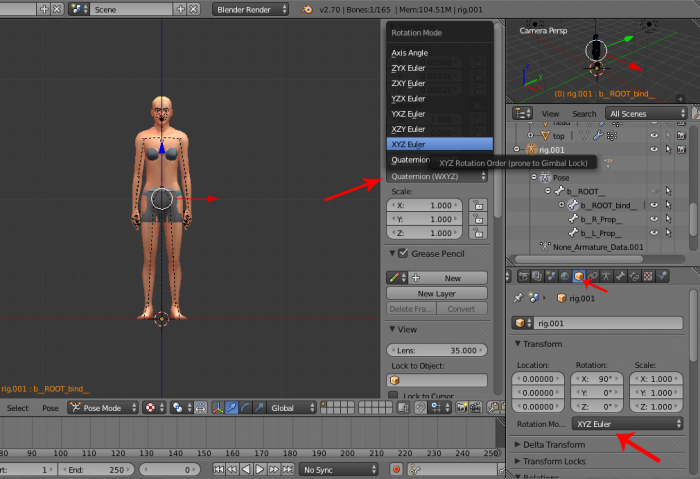Toggle renderability camera icon for rig.001

pos(681,150)
